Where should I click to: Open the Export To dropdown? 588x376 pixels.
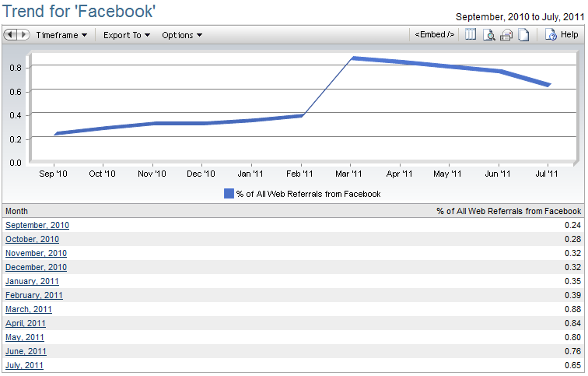127,35
